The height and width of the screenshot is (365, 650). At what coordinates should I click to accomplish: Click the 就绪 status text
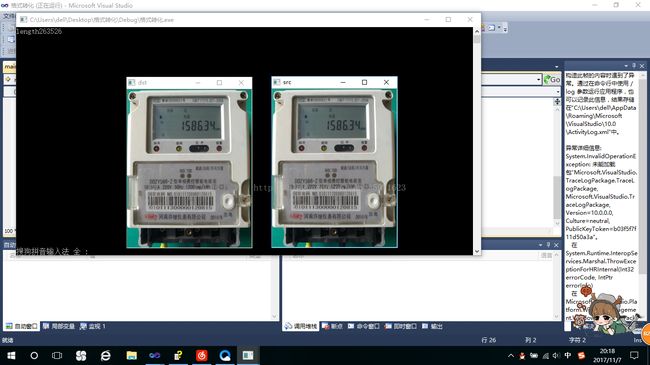(7, 340)
